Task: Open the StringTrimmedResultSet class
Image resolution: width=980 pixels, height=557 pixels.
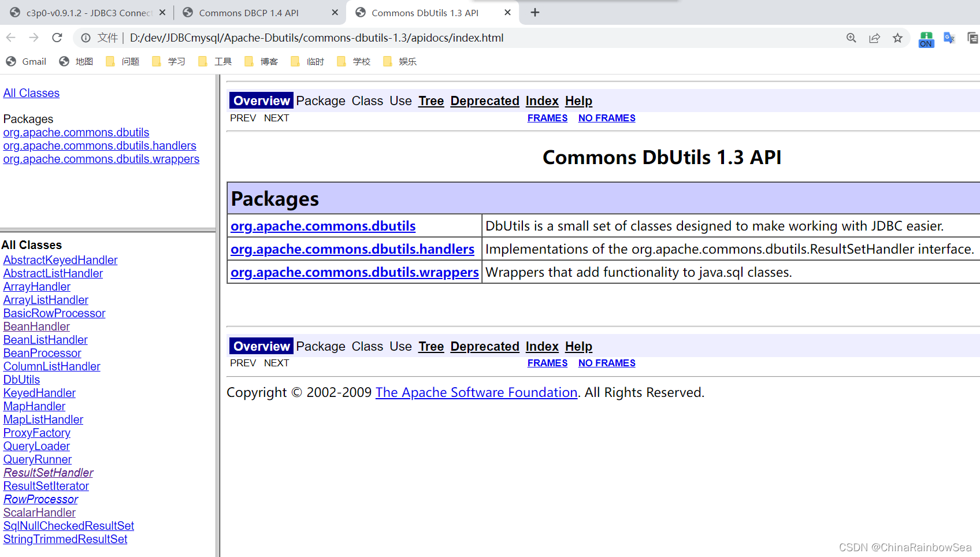Action: click(x=65, y=539)
